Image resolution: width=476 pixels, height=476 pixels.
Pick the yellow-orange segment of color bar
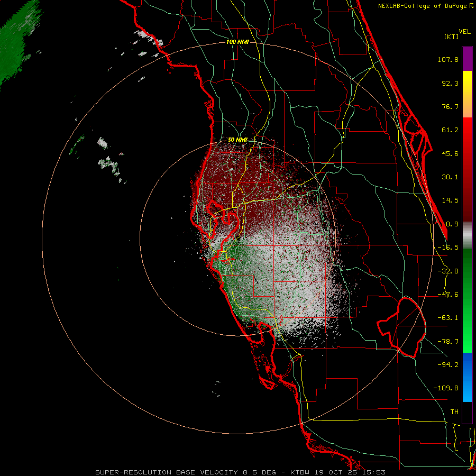[x=467, y=94]
